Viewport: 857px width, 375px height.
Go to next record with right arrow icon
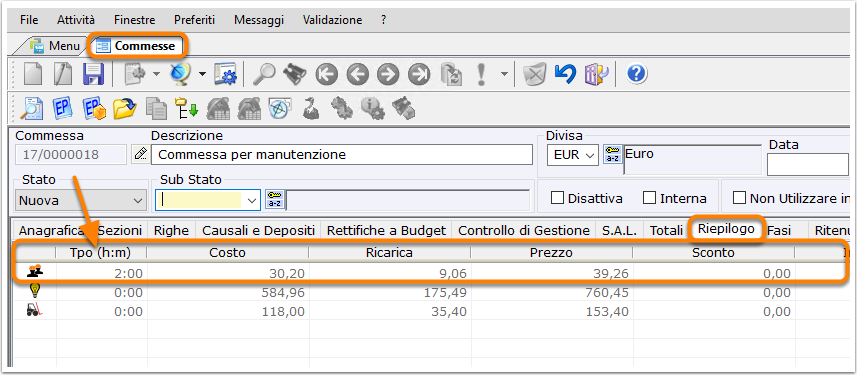[388, 74]
